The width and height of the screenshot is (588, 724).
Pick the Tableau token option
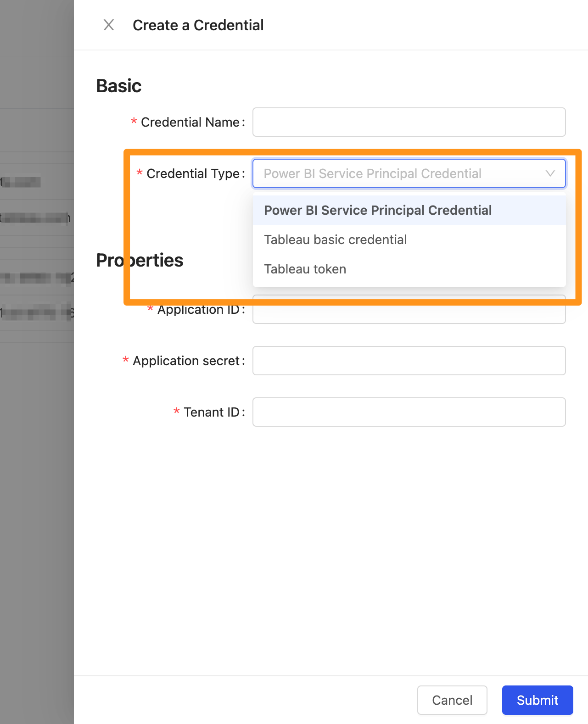[409, 269]
